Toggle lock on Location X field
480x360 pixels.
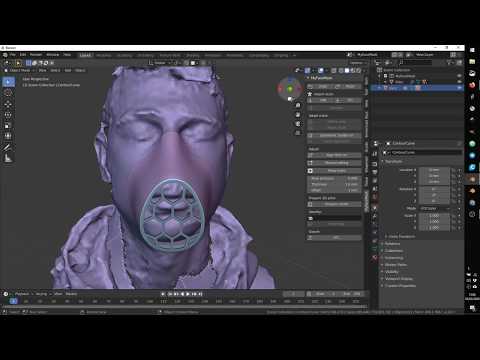(453, 170)
